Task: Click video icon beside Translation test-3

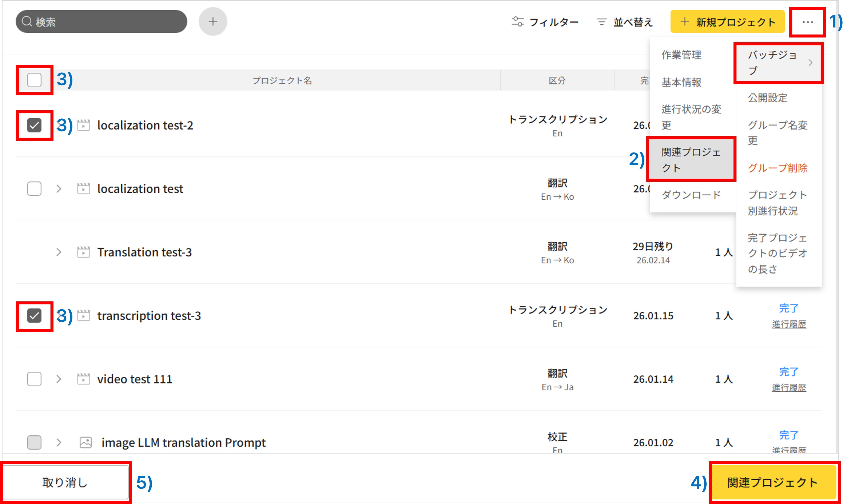Action: 83,252
